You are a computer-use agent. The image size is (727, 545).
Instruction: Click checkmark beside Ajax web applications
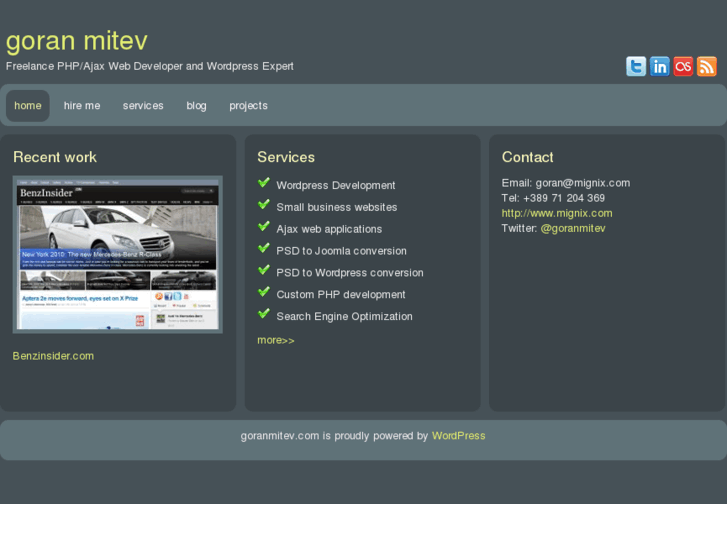(264, 226)
